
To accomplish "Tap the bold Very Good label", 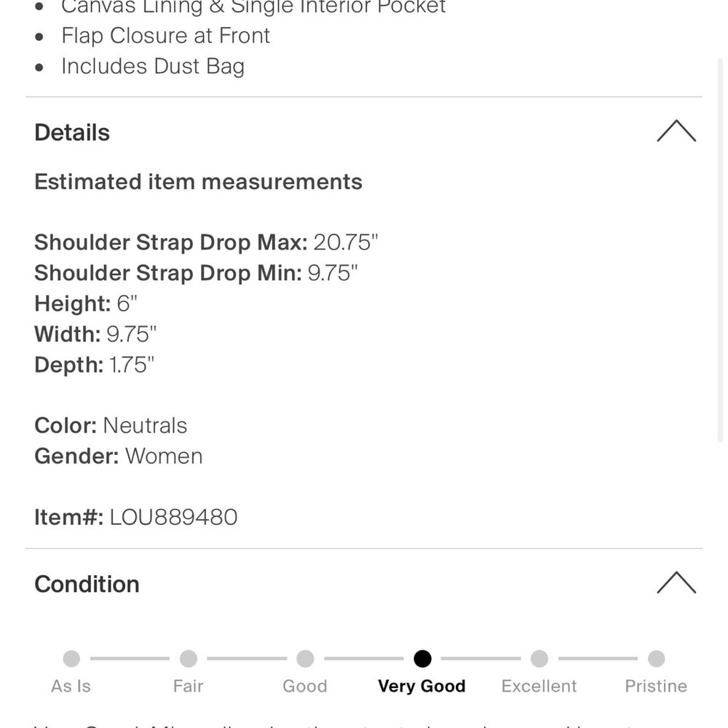I will (x=422, y=686).
